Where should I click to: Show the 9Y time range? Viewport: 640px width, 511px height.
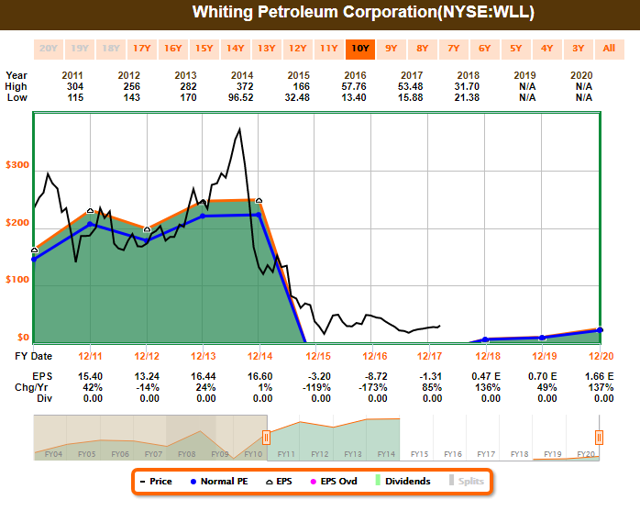(391, 49)
